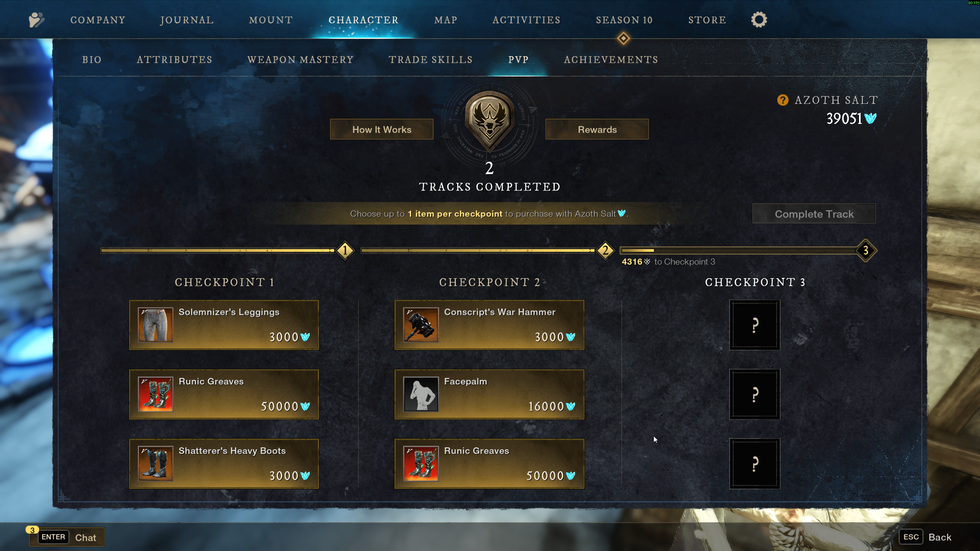Go to the Map menu
The image size is (980, 551).
click(x=446, y=20)
